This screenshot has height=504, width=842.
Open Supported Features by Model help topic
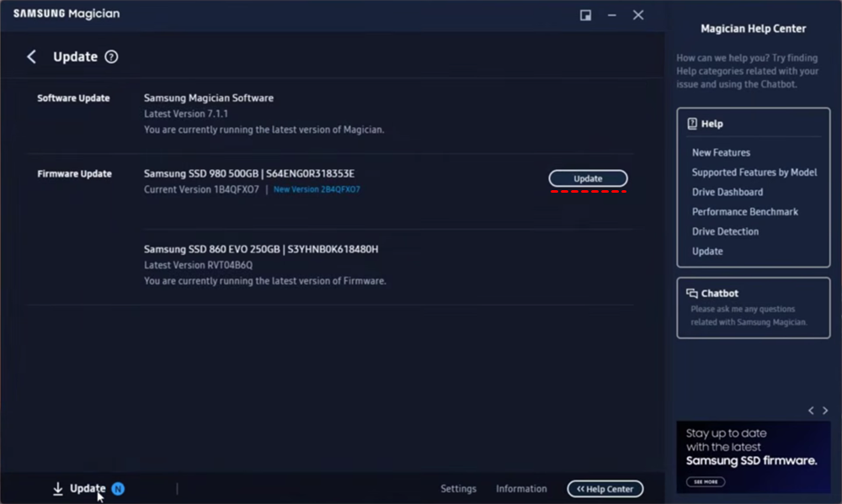[754, 172]
